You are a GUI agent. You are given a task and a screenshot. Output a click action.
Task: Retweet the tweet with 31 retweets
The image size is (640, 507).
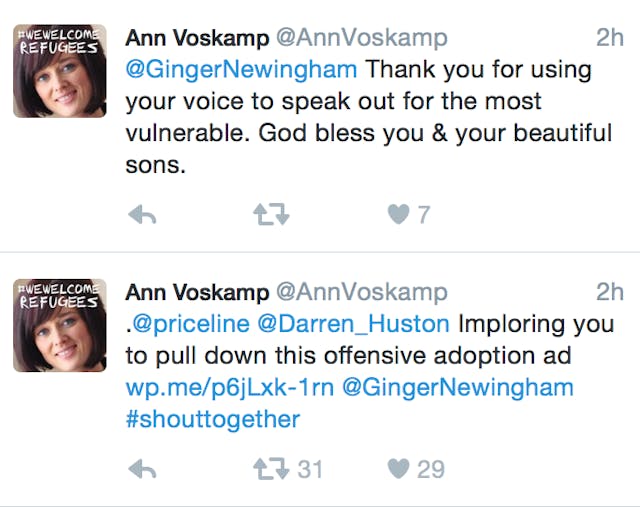266,468
